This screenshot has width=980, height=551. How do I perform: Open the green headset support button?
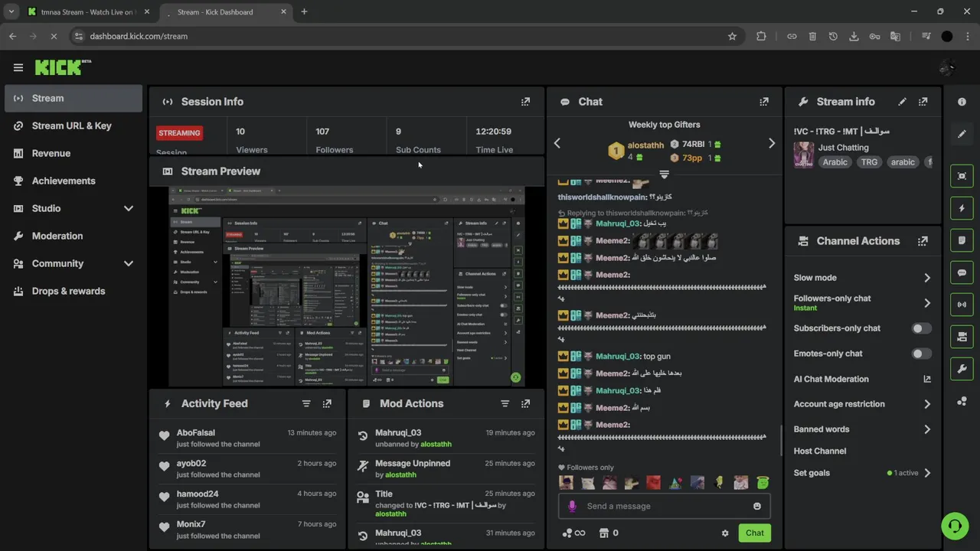click(955, 526)
